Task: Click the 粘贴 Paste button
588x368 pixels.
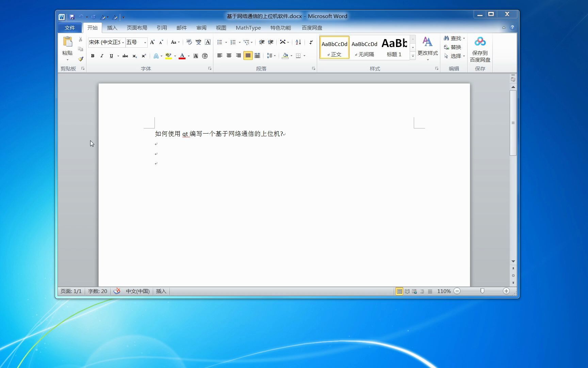Action: click(x=67, y=48)
